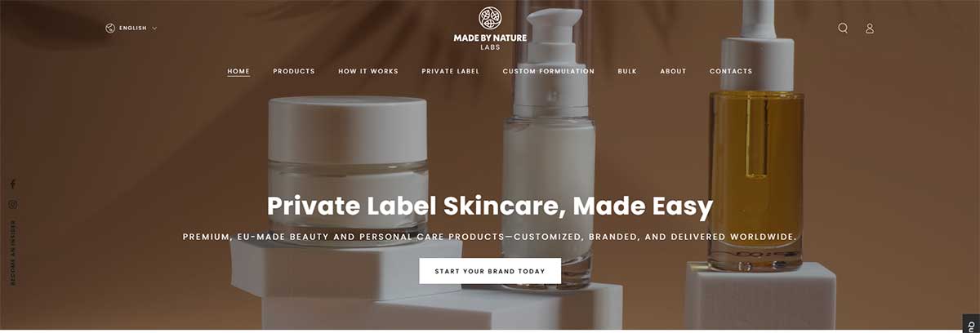
Task: Open the PRODUCTS menu item
Action: tap(294, 72)
